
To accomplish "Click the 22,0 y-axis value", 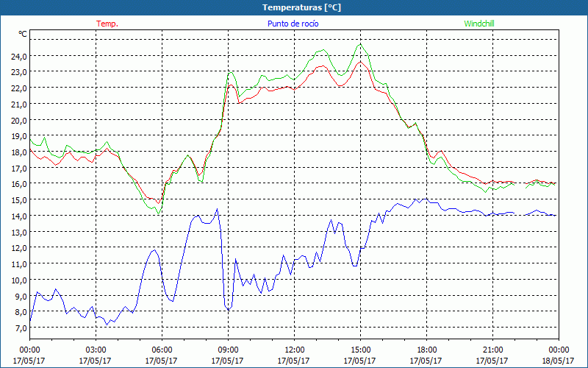I will (20, 88).
